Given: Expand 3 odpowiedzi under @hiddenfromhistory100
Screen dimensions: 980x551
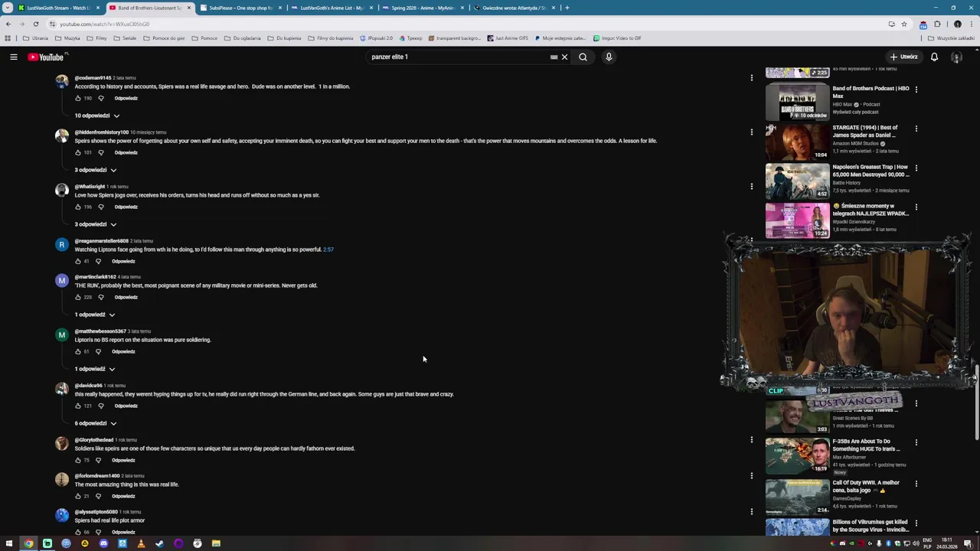Looking at the screenshot, I should click(x=96, y=170).
